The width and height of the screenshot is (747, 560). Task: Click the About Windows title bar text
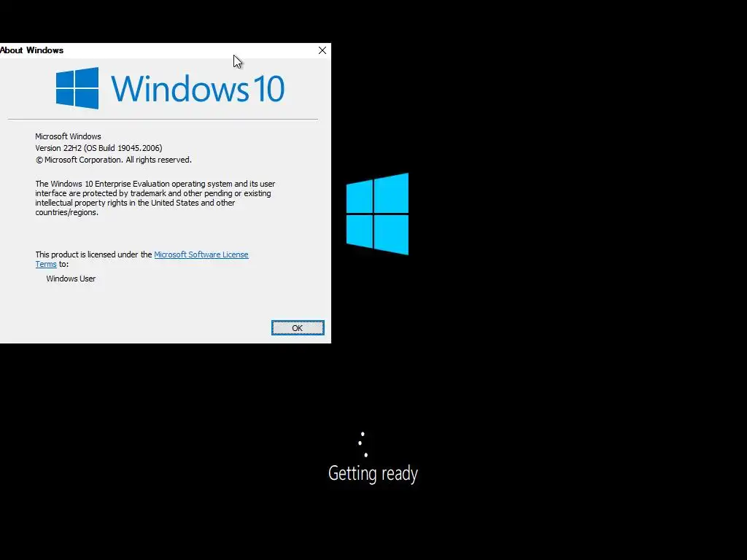[31, 50]
